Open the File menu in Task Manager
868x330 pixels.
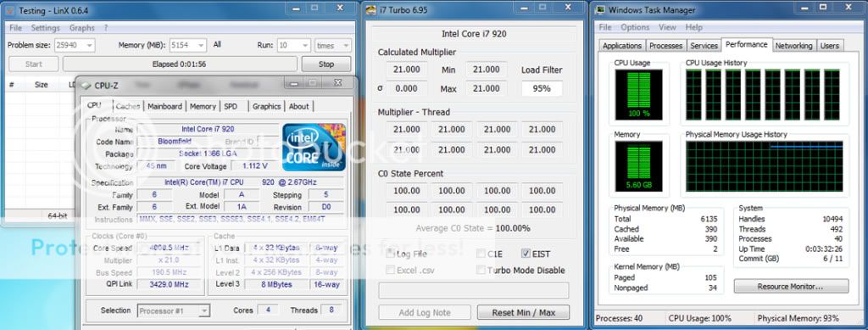pyautogui.click(x=605, y=27)
